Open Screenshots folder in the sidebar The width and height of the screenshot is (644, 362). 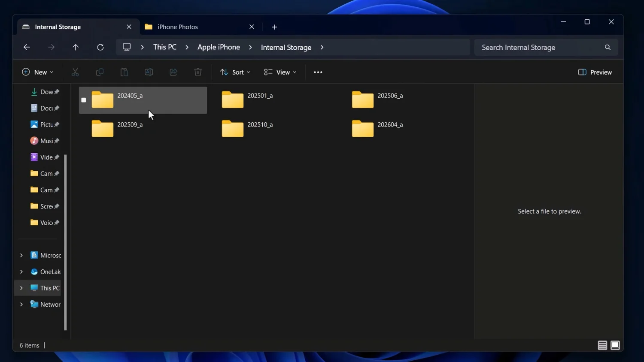coord(45,206)
